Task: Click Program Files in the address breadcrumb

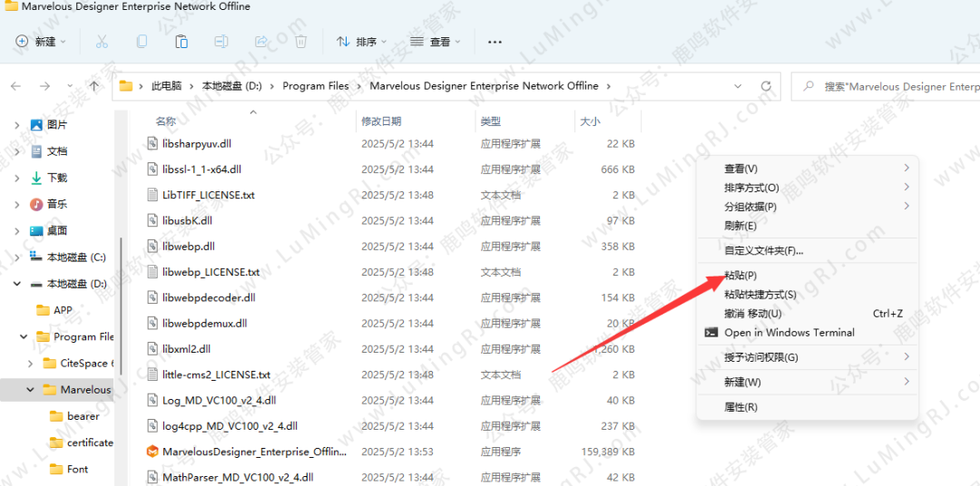Action: pyautogui.click(x=315, y=86)
